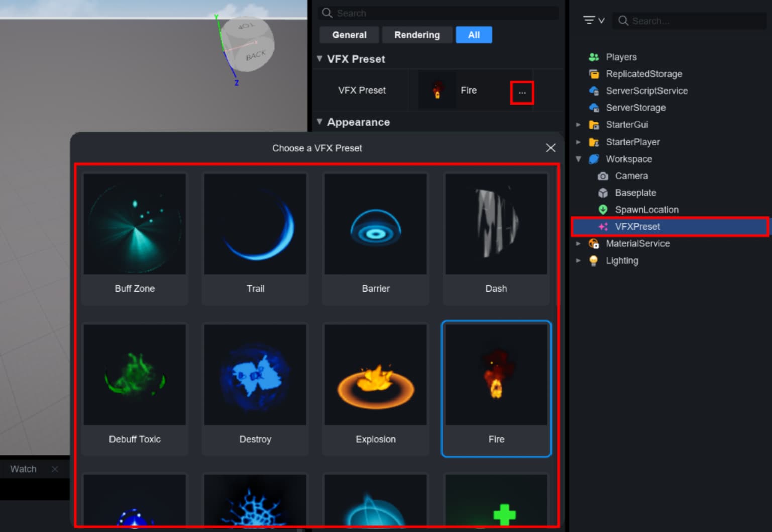The width and height of the screenshot is (772, 532).
Task: Click the SpawnLocation icon in Explorer
Action: click(x=603, y=210)
